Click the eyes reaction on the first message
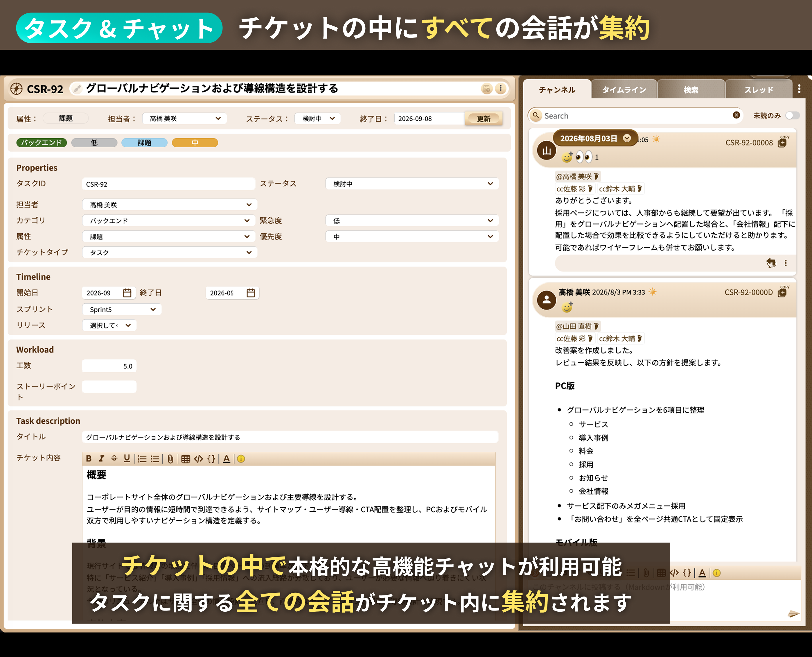812x657 pixels. click(x=584, y=157)
